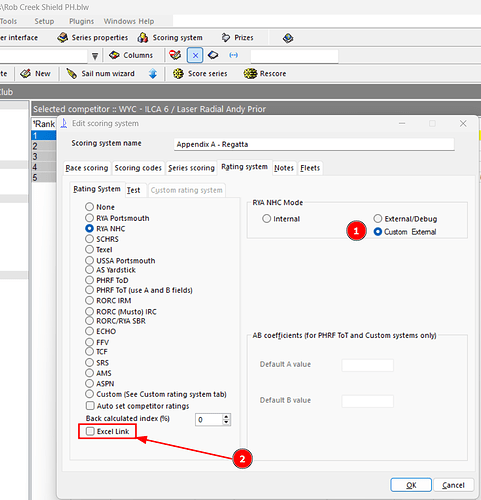Switch to the Series scoring tab
481x500 pixels.
pos(191,168)
